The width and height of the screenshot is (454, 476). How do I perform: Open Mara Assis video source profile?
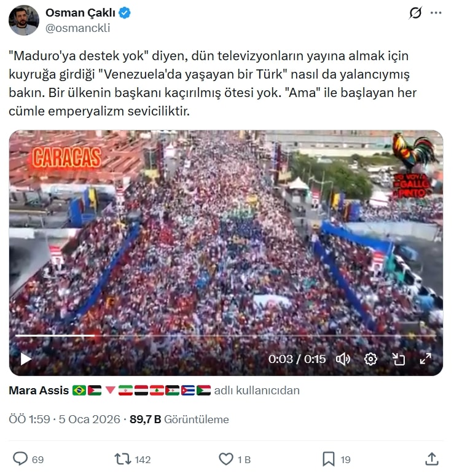(x=39, y=391)
